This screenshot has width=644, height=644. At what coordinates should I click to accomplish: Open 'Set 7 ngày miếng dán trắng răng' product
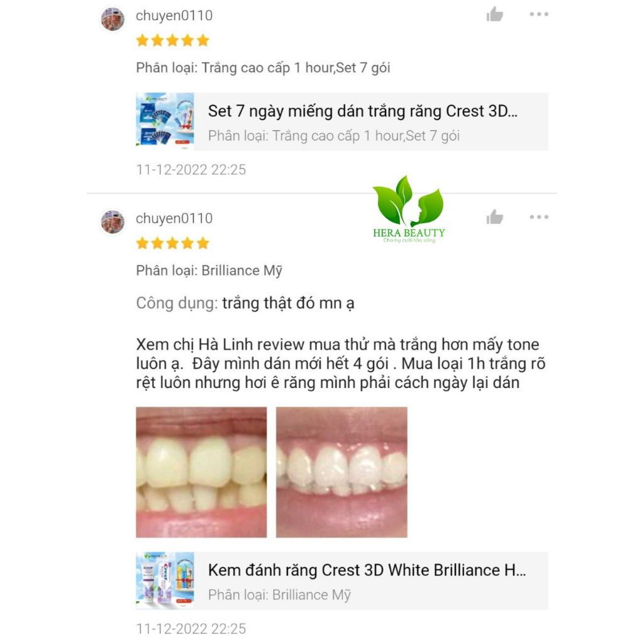pos(362,111)
